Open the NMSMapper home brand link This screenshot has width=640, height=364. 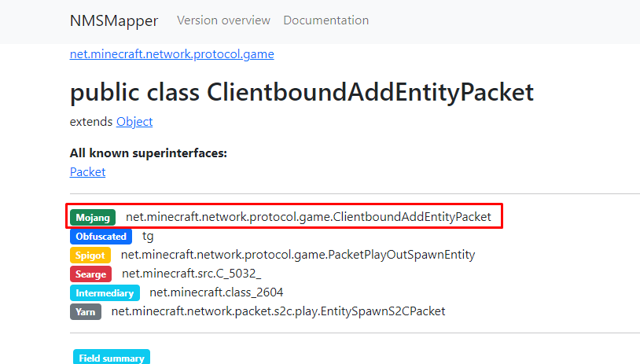tap(114, 20)
